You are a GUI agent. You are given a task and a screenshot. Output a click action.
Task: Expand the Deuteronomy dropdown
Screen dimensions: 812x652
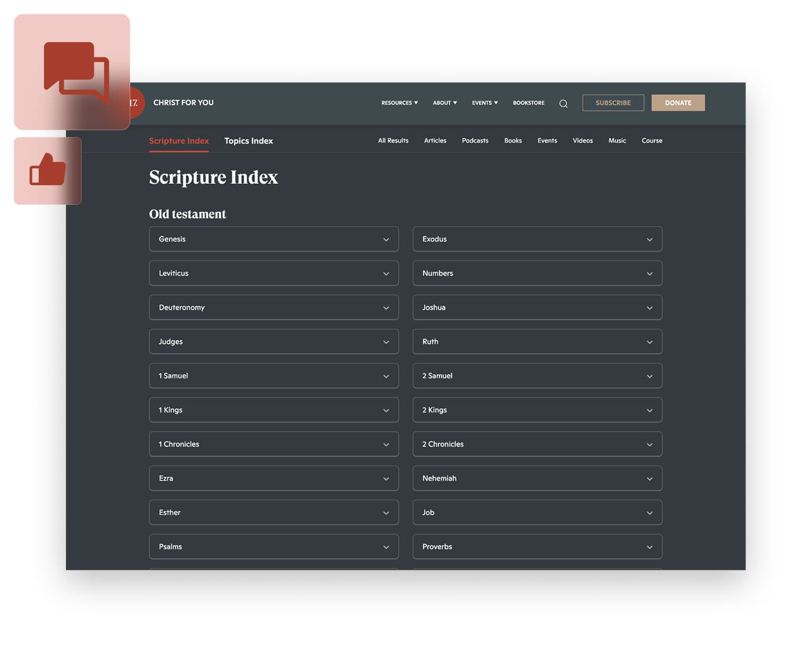[274, 307]
